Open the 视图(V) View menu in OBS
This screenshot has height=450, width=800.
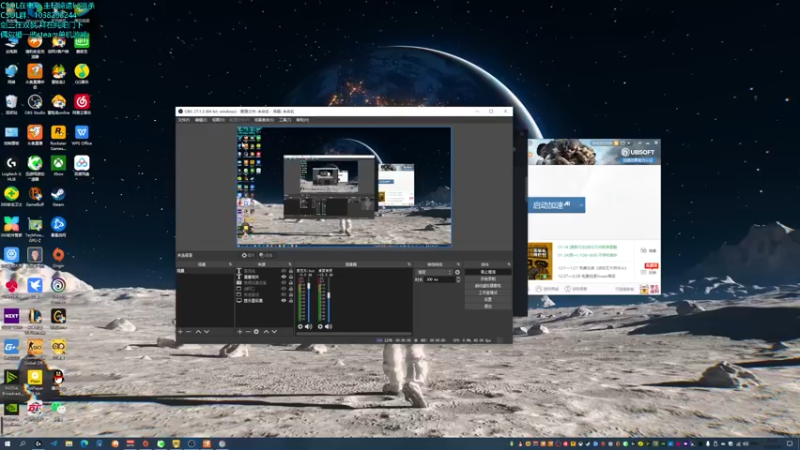pyautogui.click(x=218, y=120)
